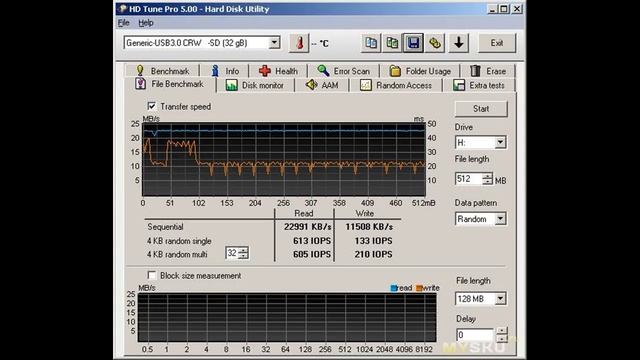The width and height of the screenshot is (640, 360).
Task: Click the 4 KB random single label
Action: [x=179, y=241]
